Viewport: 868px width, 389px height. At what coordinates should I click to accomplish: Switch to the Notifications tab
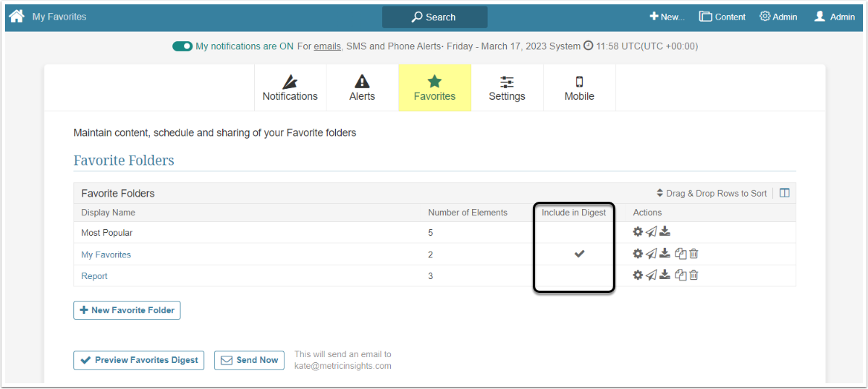290,88
